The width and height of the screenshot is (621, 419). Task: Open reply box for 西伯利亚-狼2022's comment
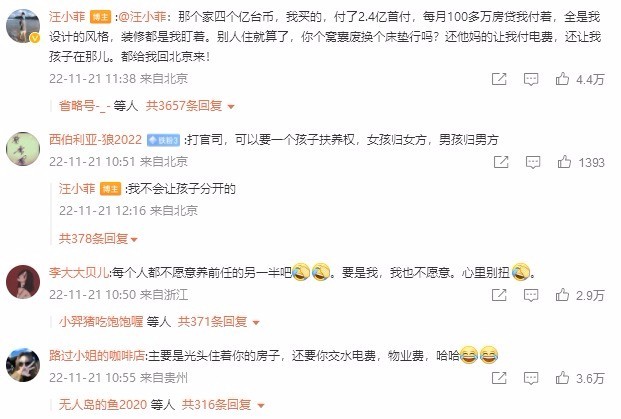pyautogui.click(x=533, y=162)
